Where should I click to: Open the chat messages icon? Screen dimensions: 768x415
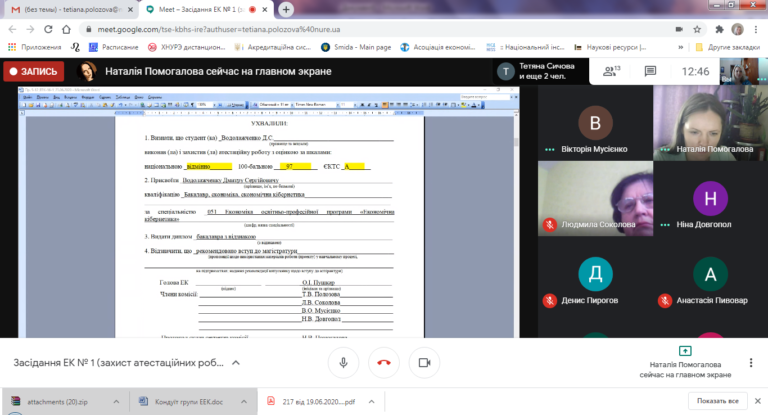click(650, 72)
